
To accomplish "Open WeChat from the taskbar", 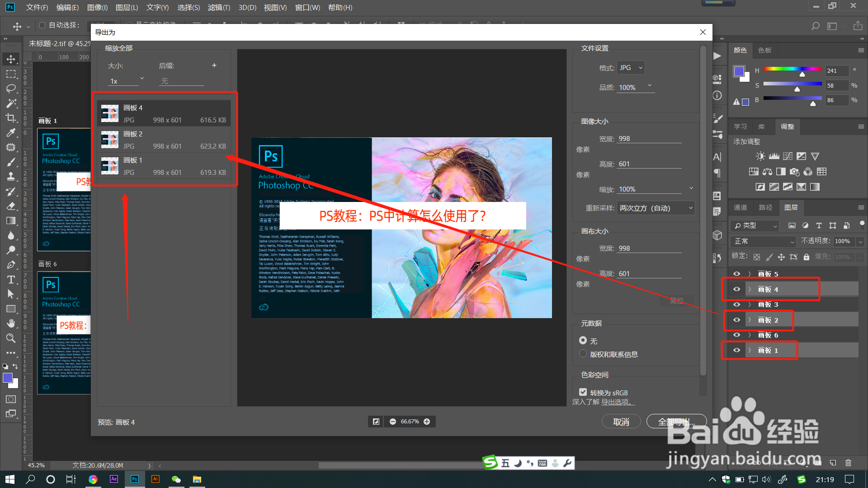I will coord(176,479).
